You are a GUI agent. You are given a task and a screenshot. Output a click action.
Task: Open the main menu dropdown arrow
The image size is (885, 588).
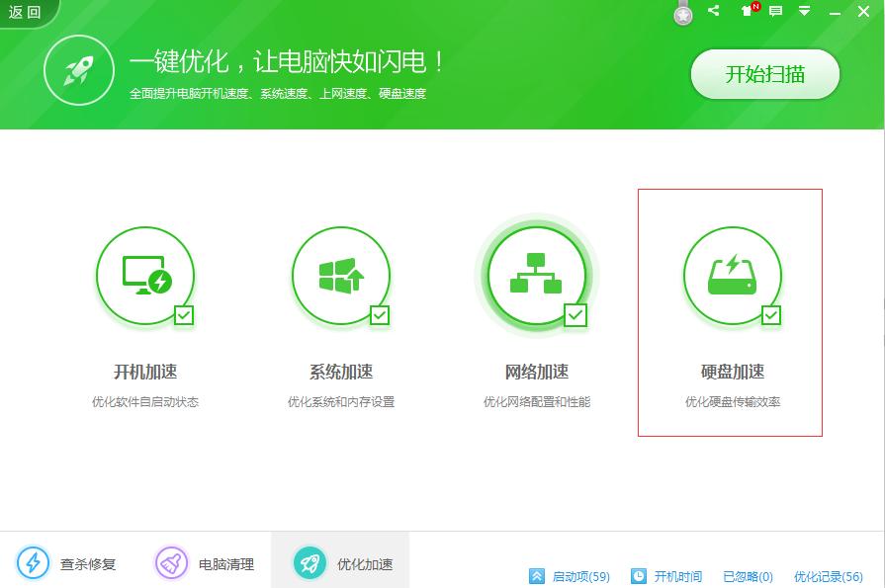pos(804,11)
